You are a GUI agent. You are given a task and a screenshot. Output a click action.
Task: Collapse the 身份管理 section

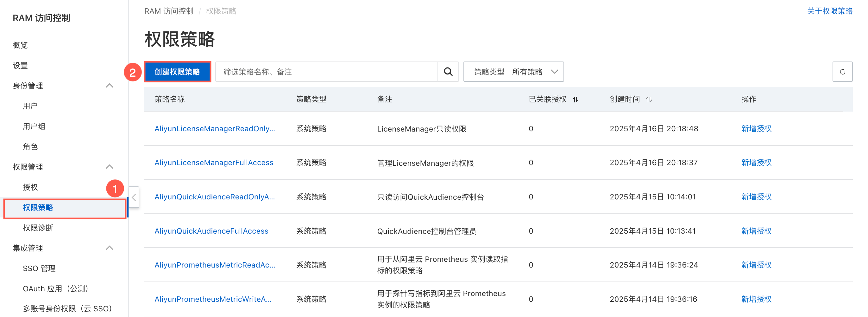109,85
